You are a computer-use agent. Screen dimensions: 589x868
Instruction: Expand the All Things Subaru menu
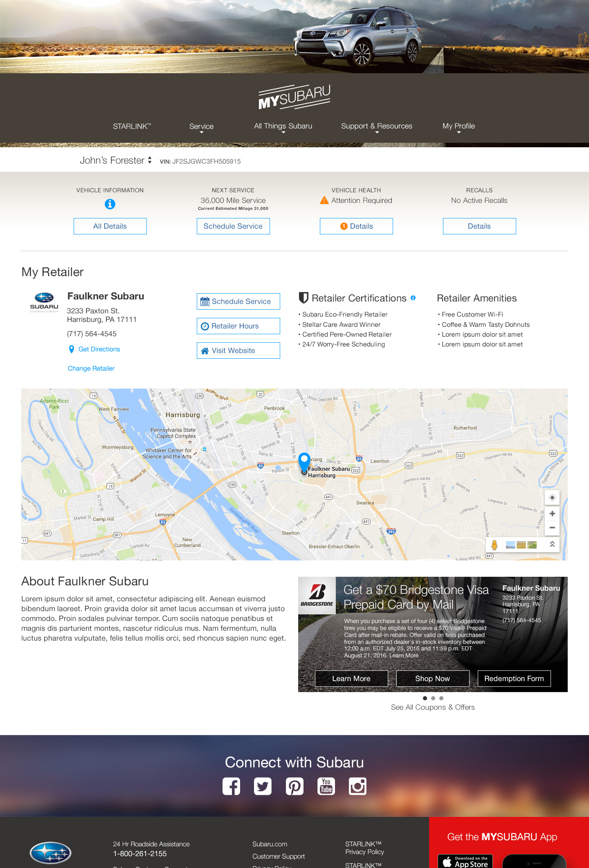[283, 127]
